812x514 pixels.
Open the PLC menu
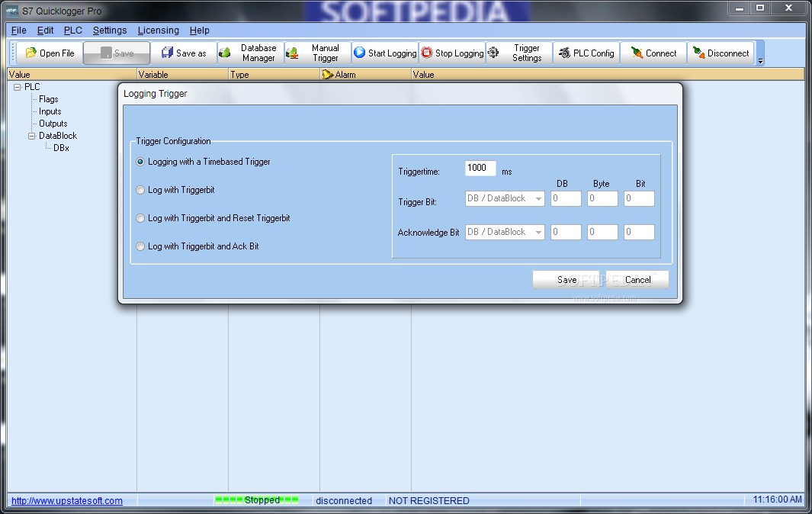[73, 31]
